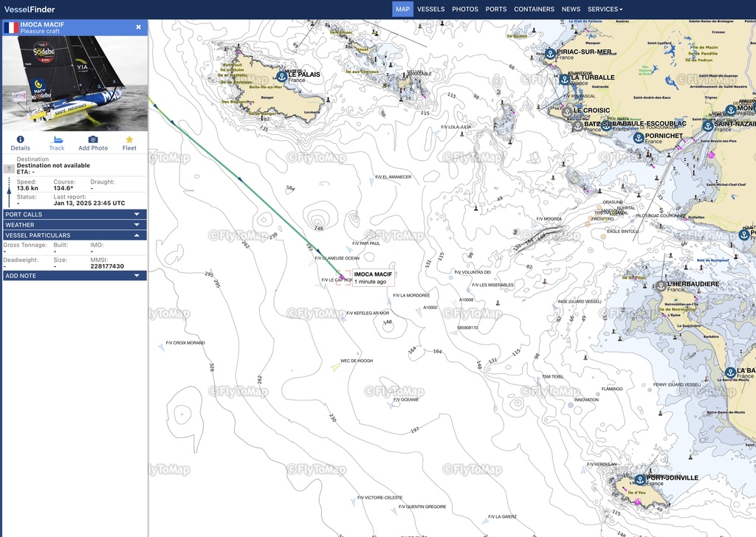This screenshot has height=537, width=756.
Task: Click the F/V PAPI PAUL vessel marker
Action: coord(348,249)
